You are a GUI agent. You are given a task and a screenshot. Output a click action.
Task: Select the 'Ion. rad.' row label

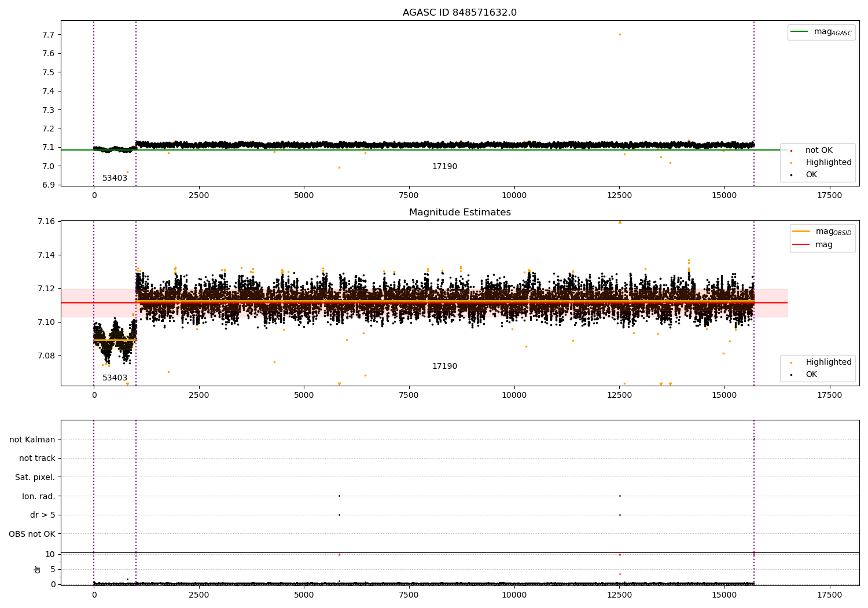[39, 497]
